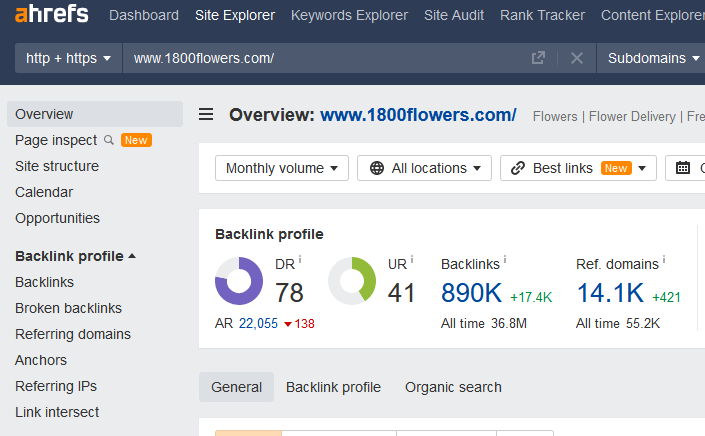Viewport: 705px width, 436px height.
Task: Click the AR value 22,055
Action: click(x=258, y=324)
